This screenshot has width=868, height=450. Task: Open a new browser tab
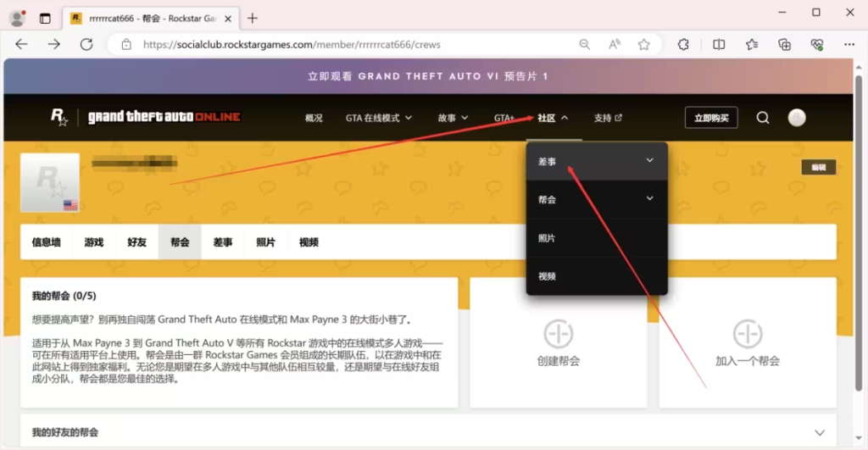[x=253, y=19]
